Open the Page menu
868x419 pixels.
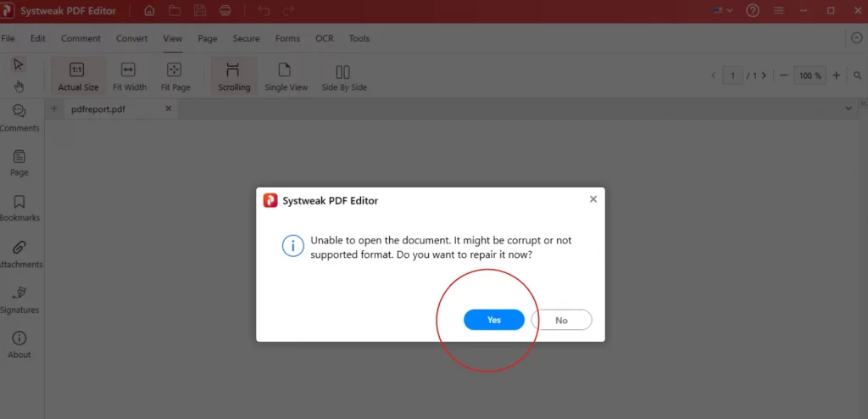(x=208, y=38)
